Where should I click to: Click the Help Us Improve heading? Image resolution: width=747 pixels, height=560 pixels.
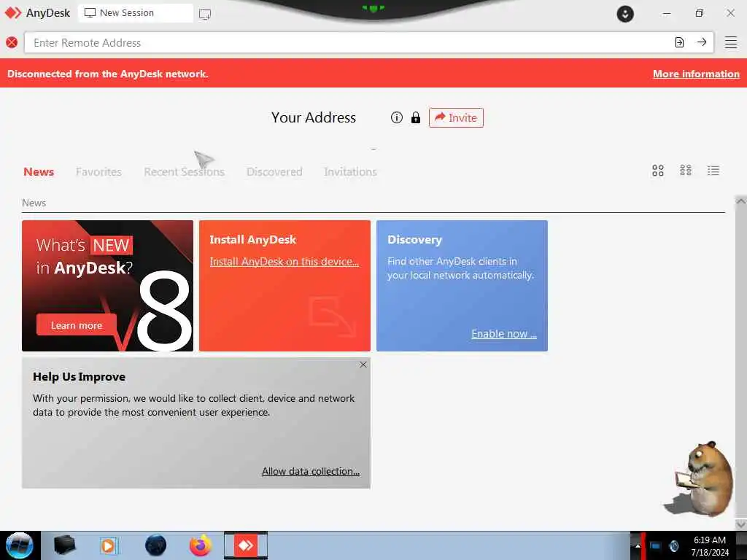(79, 377)
